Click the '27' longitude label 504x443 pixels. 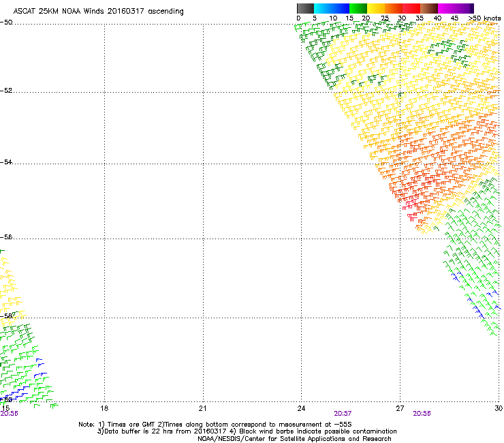400,408
